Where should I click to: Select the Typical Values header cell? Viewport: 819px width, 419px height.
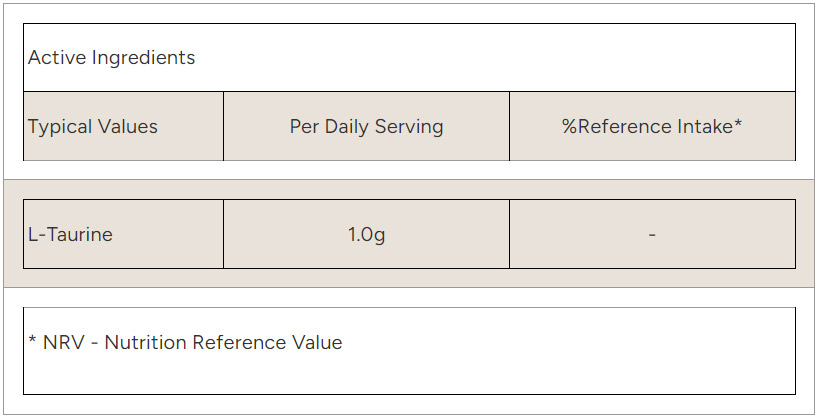(92, 127)
